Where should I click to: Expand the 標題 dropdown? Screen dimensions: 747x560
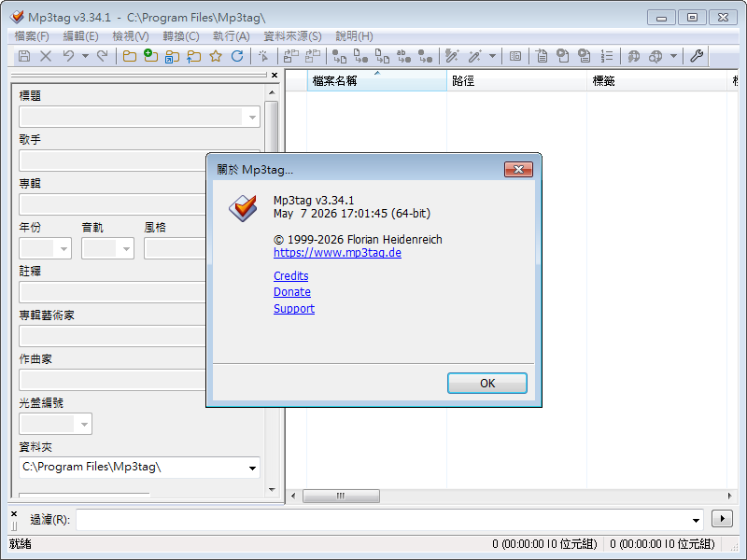point(252,117)
